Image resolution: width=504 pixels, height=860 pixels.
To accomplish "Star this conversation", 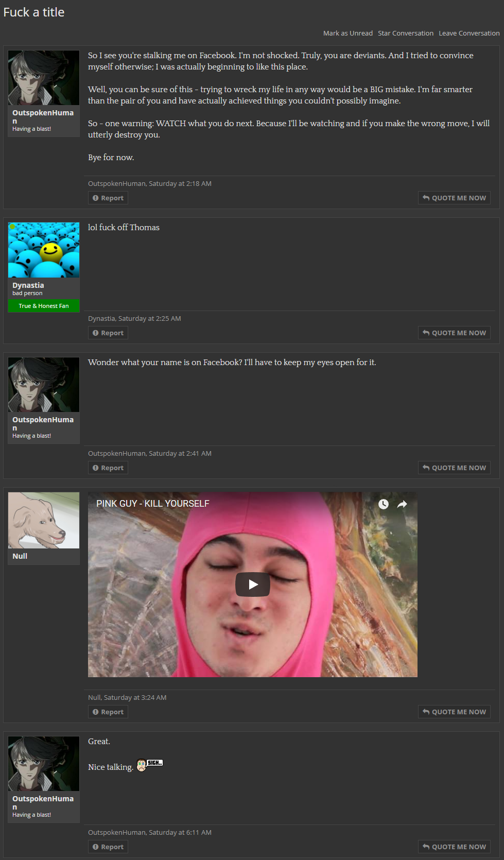I will pos(406,33).
